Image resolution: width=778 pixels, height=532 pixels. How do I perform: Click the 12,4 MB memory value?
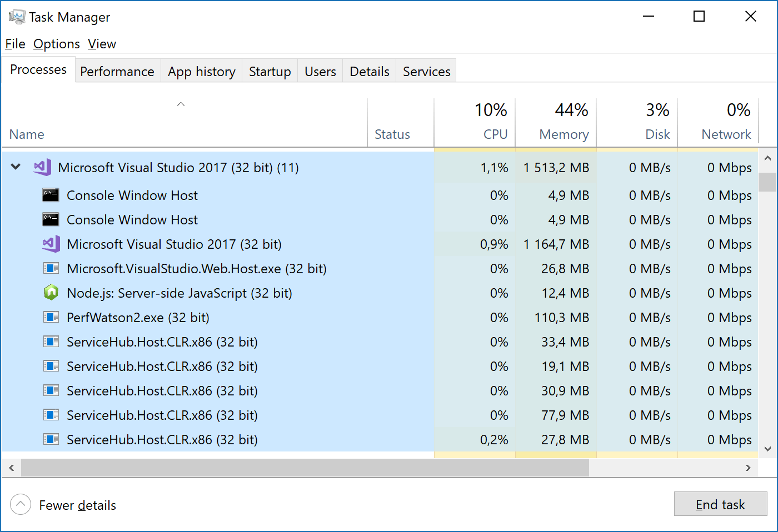tap(565, 293)
